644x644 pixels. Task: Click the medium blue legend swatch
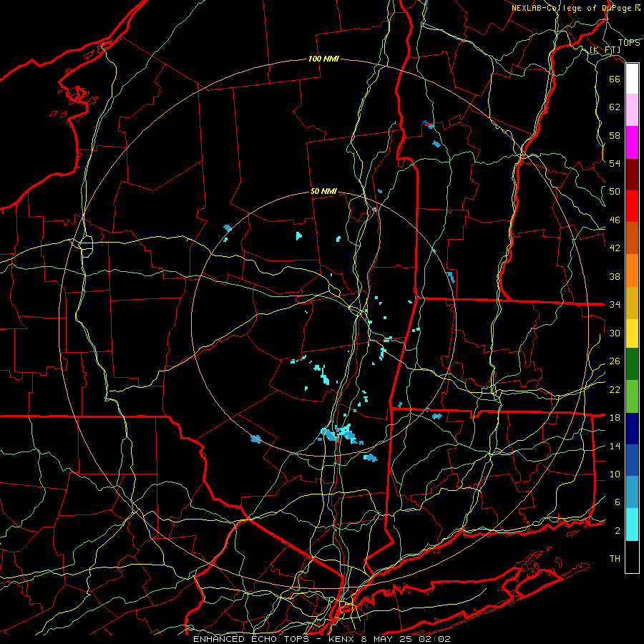(632, 460)
